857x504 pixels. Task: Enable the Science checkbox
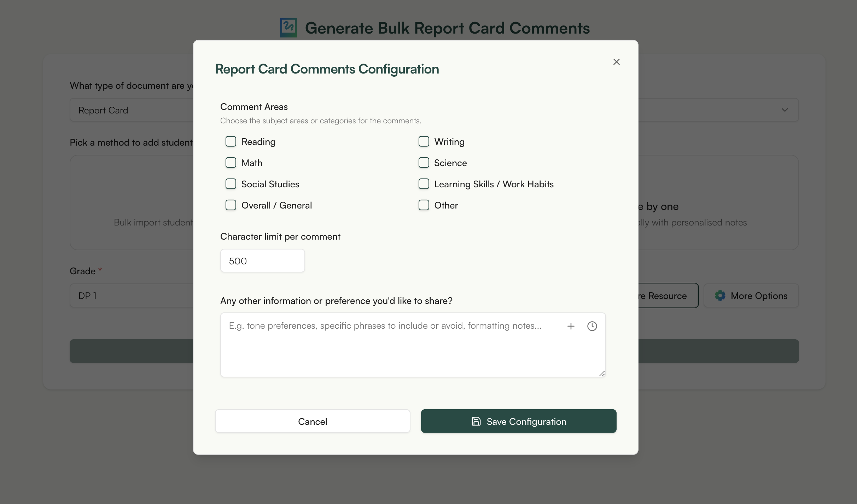(424, 163)
